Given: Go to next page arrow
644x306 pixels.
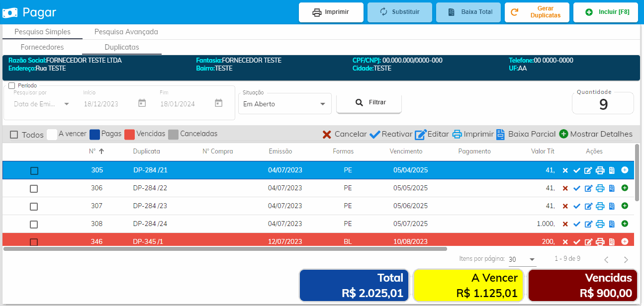Looking at the screenshot, I should tap(626, 259).
